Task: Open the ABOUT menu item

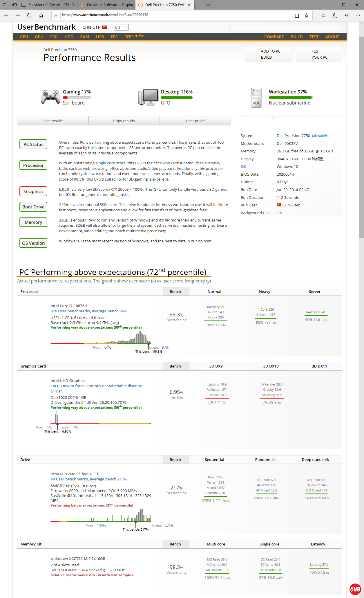Action: [332, 37]
